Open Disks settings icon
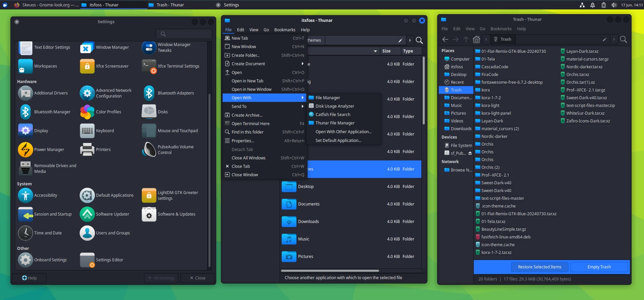The image size is (644, 300). (x=149, y=112)
